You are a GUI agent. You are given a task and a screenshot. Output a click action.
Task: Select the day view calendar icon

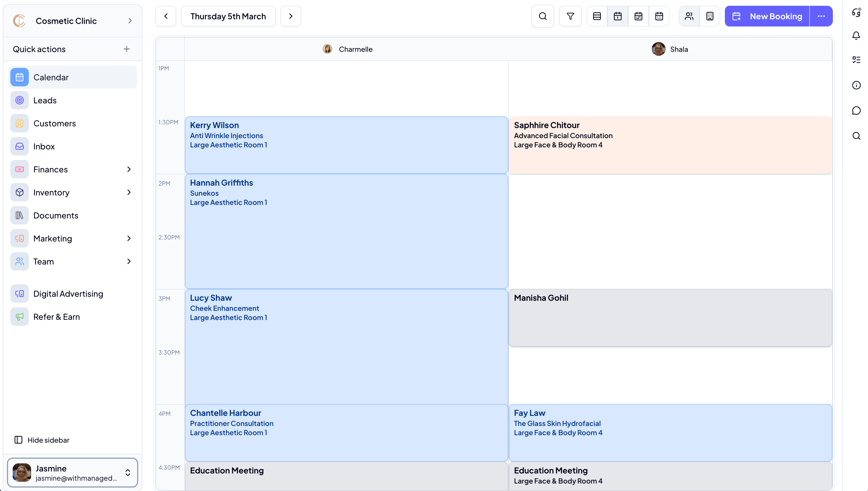click(617, 16)
